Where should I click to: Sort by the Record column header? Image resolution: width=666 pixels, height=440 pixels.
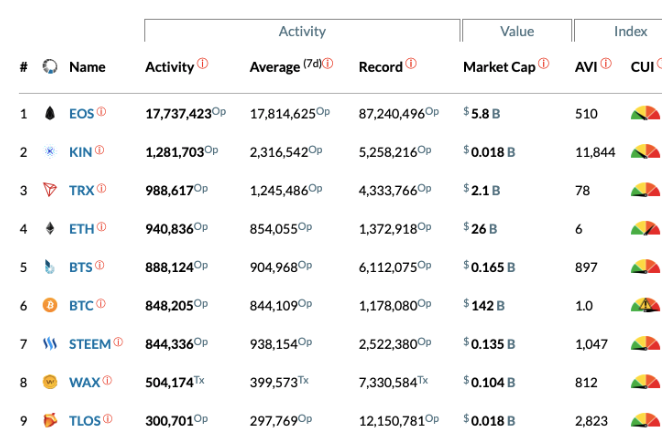(381, 67)
